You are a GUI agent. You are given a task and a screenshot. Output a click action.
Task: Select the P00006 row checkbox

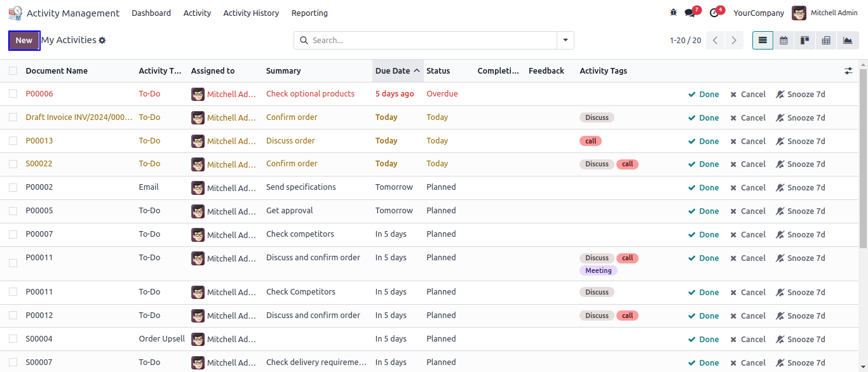pyautogui.click(x=13, y=94)
